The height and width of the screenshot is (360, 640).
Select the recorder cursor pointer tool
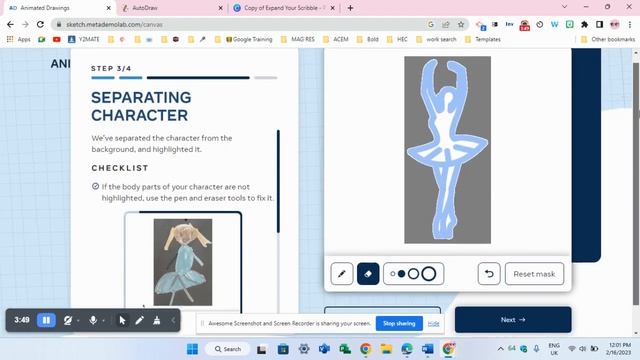(x=122, y=320)
